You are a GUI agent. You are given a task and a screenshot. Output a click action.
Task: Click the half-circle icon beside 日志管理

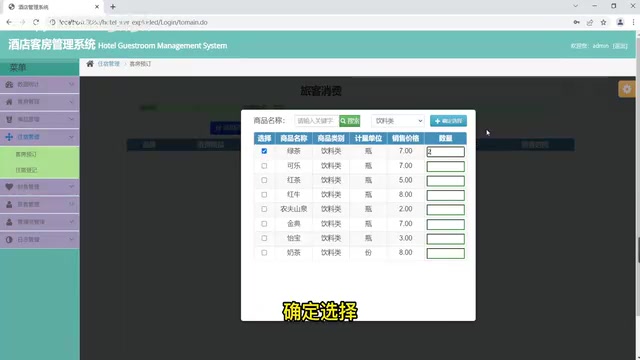click(x=9, y=240)
